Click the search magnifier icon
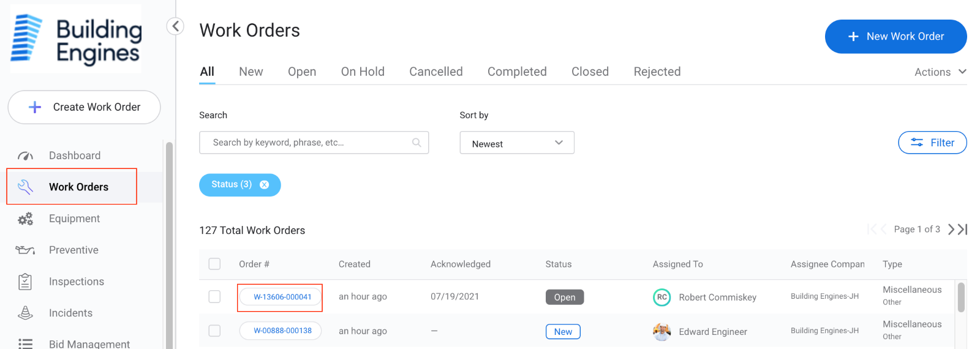The width and height of the screenshot is (980, 349). point(417,143)
